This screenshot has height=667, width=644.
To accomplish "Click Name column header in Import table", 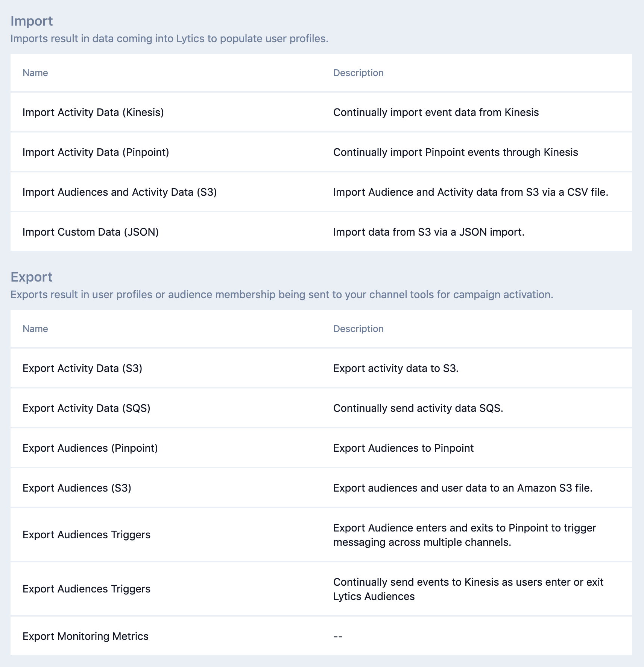I will click(35, 73).
